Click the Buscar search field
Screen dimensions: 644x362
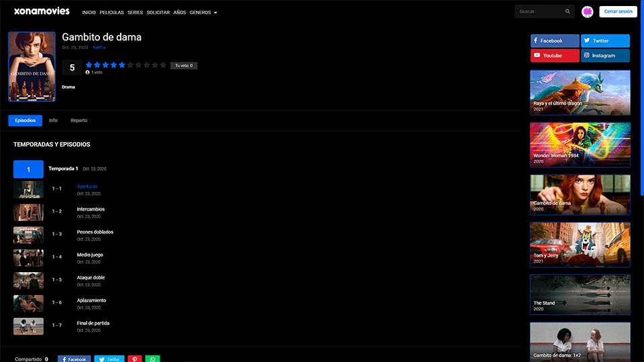coord(539,11)
